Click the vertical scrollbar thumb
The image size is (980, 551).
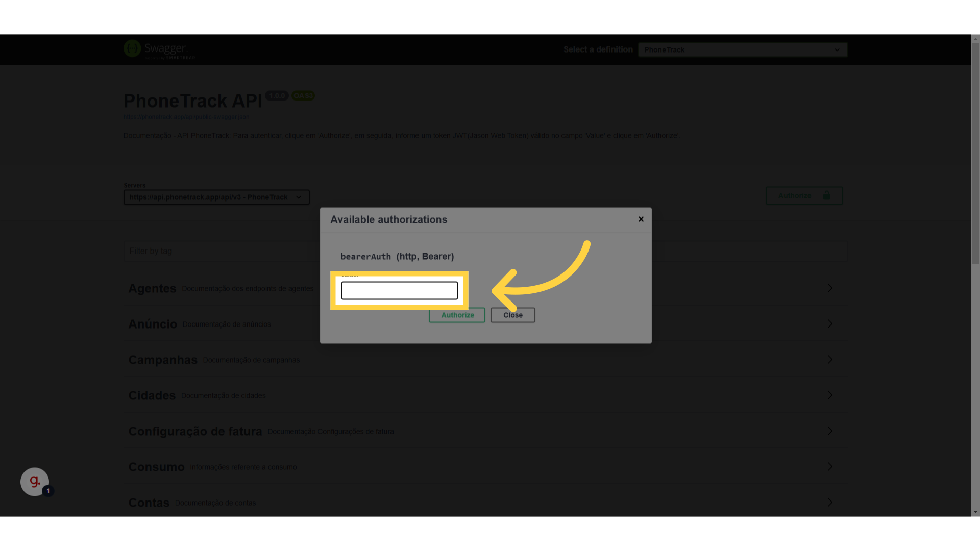point(975,153)
